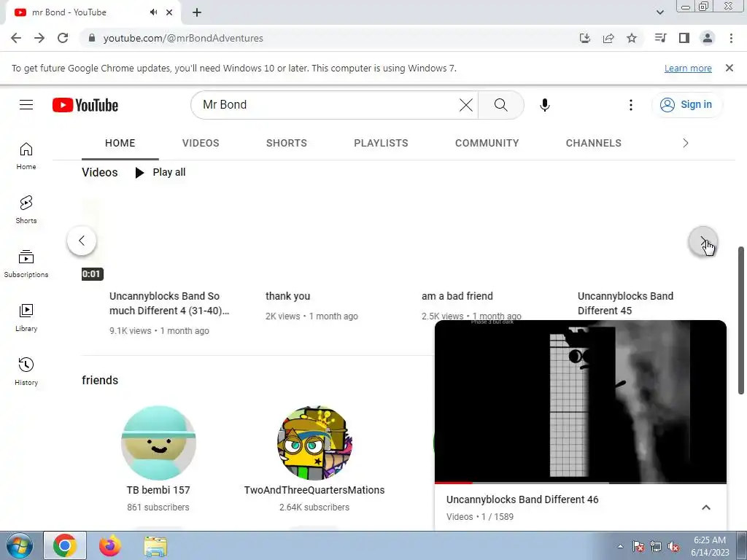The width and height of the screenshot is (747, 560).
Task: Switch to the VIDEOS channel tab
Action: [x=201, y=143]
